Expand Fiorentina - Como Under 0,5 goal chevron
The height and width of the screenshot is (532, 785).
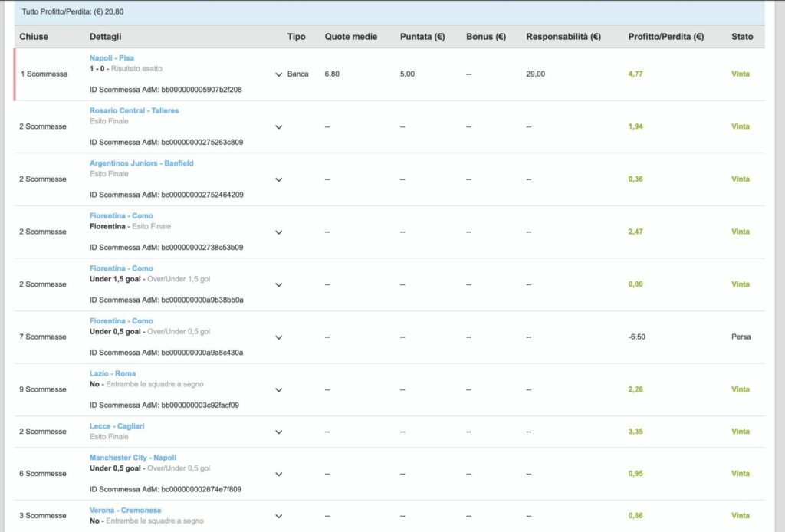pyautogui.click(x=278, y=337)
